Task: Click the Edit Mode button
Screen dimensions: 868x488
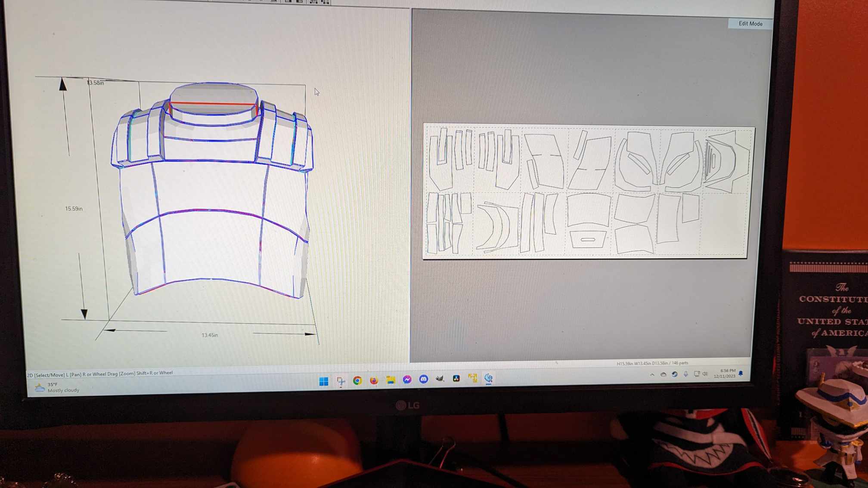Action: coord(750,24)
